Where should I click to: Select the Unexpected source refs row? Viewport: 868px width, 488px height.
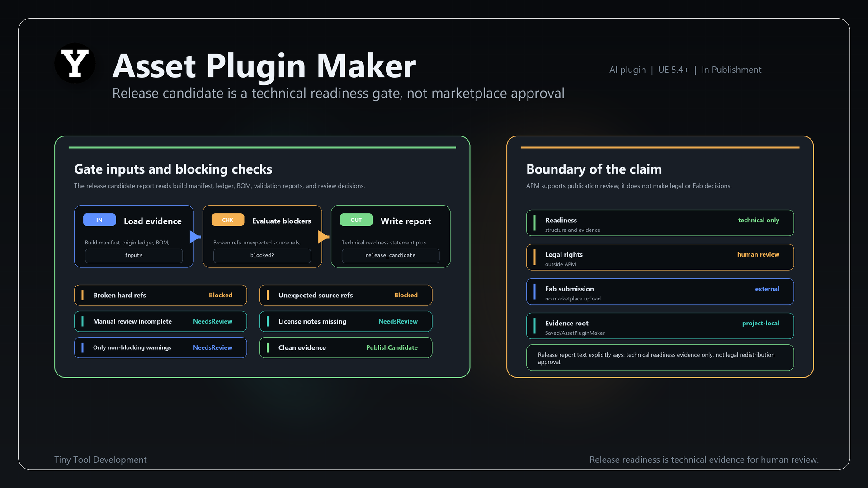coord(346,295)
